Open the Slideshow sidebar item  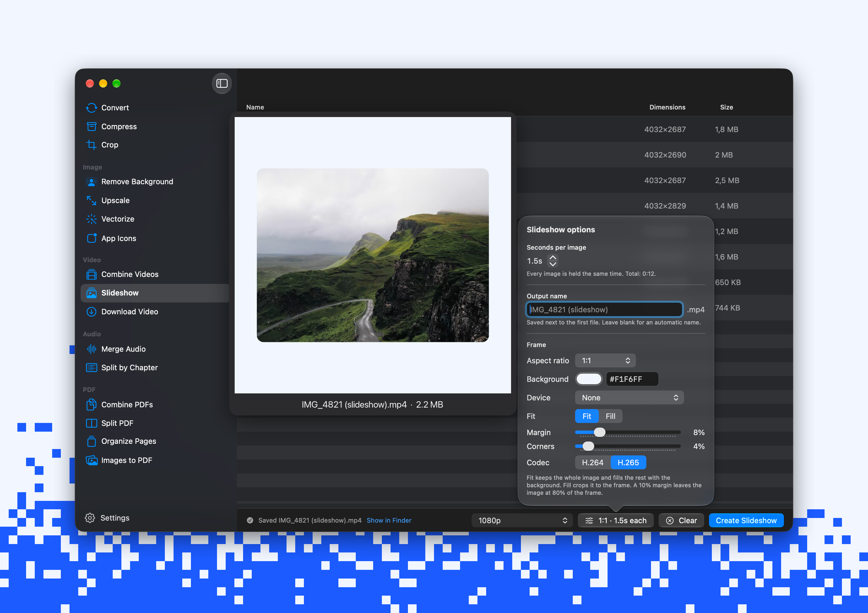pos(155,293)
